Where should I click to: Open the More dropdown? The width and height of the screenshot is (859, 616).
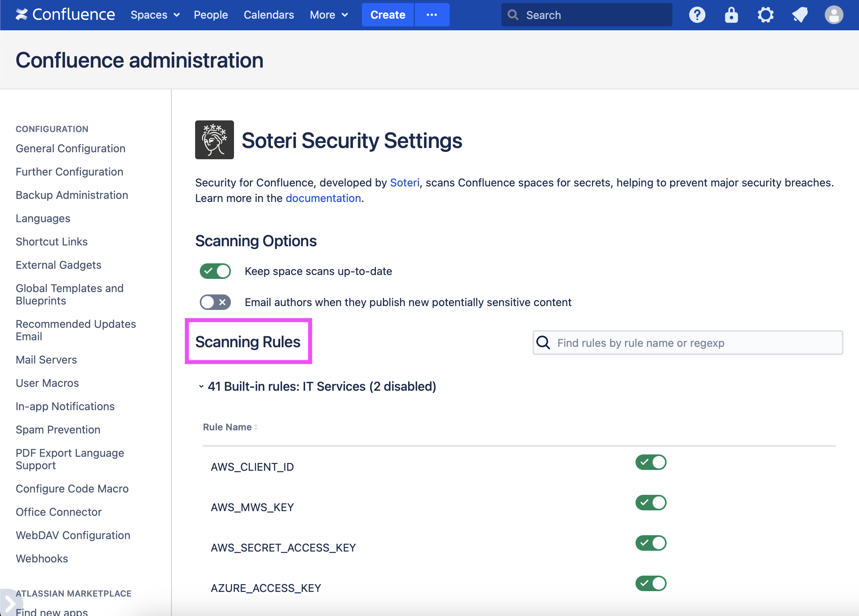tap(328, 15)
